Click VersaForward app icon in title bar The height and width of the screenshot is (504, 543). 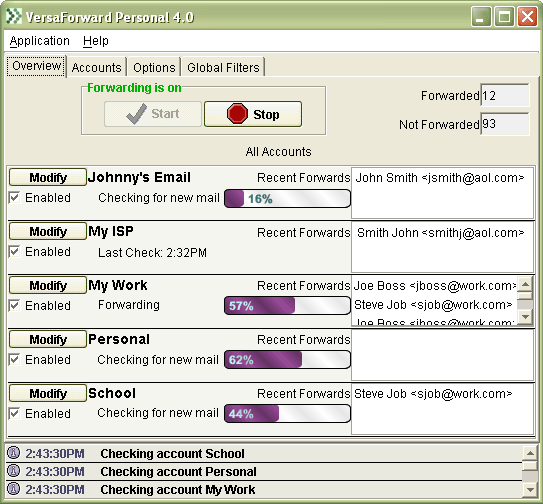(x=14, y=16)
